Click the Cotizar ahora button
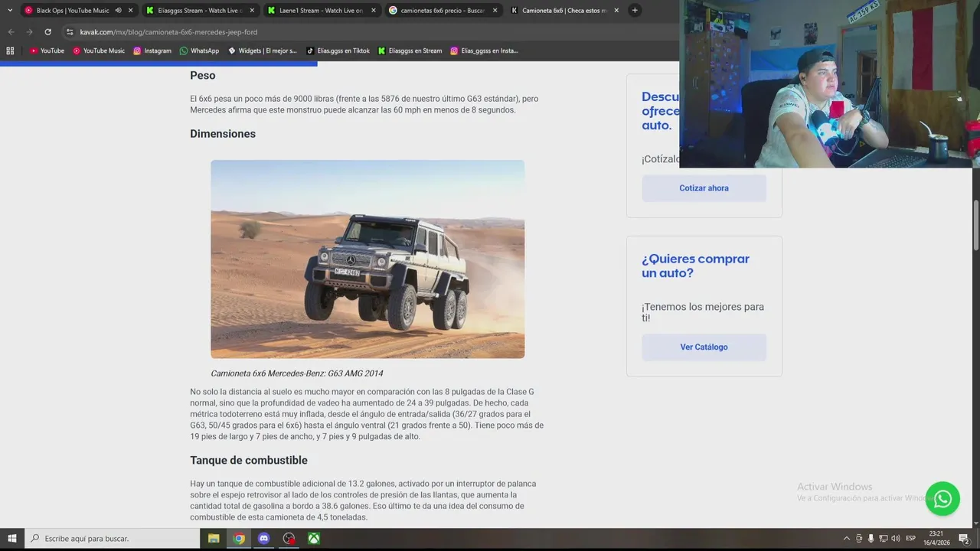The width and height of the screenshot is (980, 551). point(704,188)
